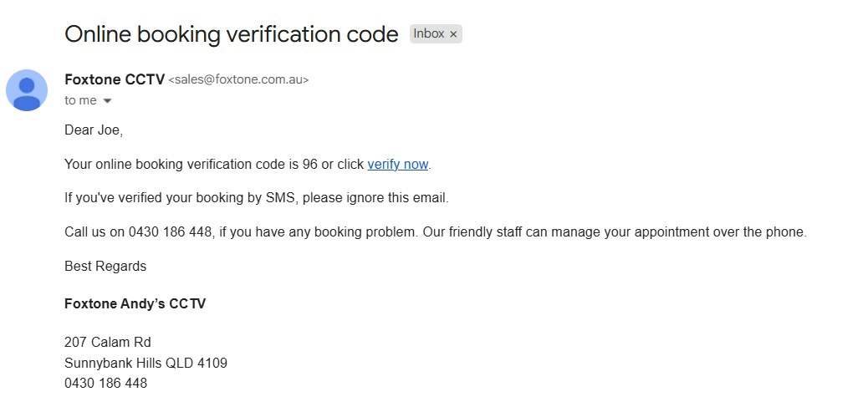Click the "Dear Joe," greeting
The width and height of the screenshot is (868, 407).
93,130
